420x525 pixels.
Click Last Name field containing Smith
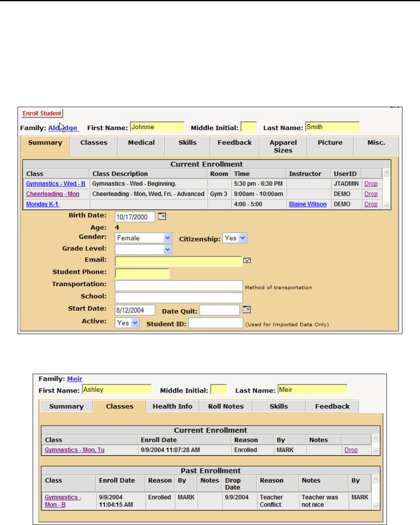(x=332, y=127)
